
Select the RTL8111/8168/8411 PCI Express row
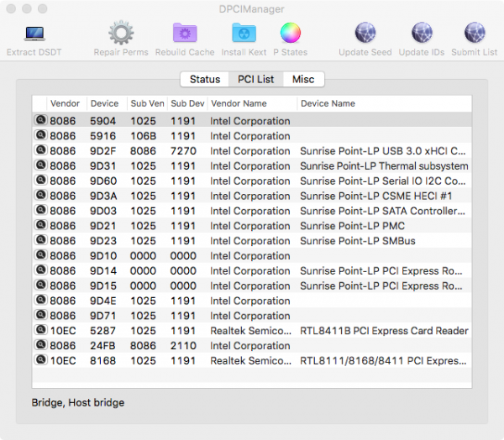[x=382, y=361]
